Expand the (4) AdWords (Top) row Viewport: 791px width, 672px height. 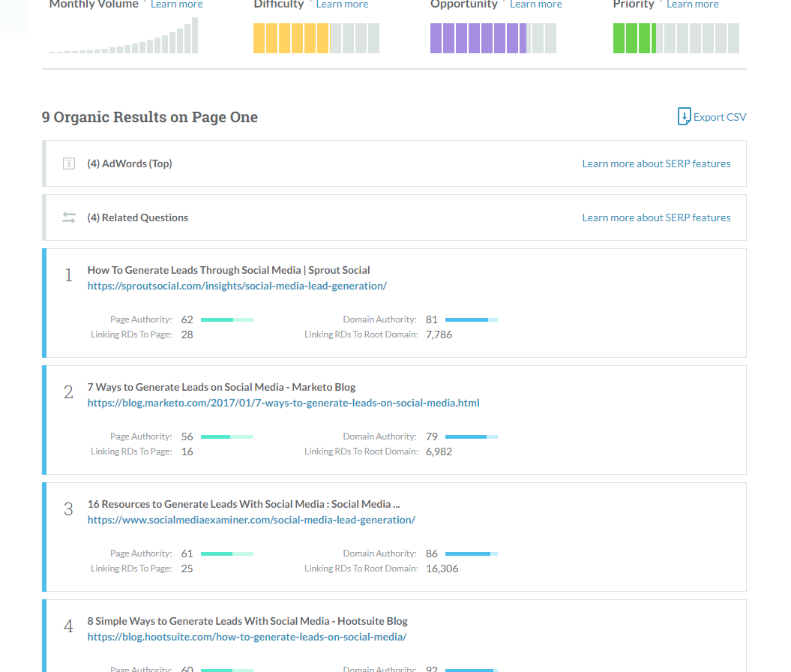[394, 163]
